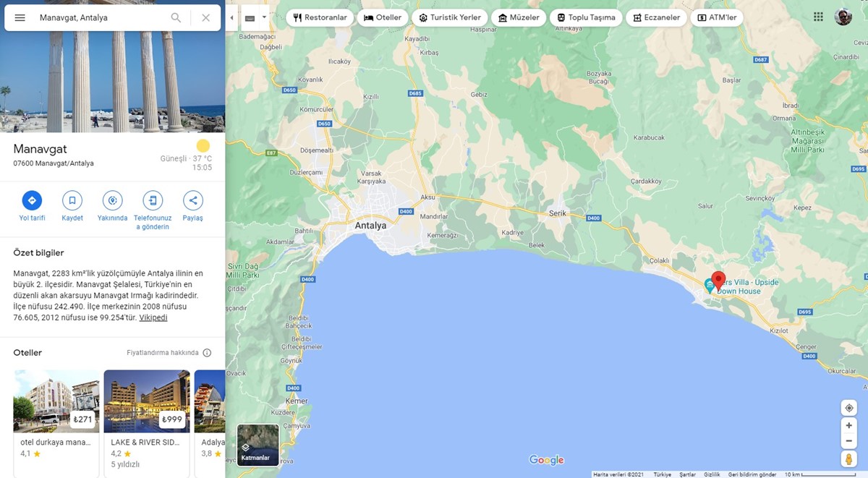The width and height of the screenshot is (868, 478).
Task: Open the Yakınında nearby search icon
Action: 112,200
